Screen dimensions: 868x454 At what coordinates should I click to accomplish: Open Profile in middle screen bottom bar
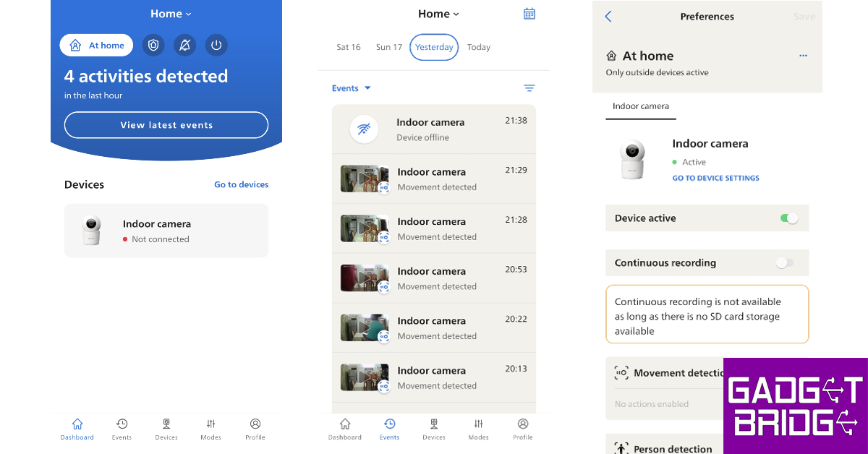pyautogui.click(x=522, y=429)
